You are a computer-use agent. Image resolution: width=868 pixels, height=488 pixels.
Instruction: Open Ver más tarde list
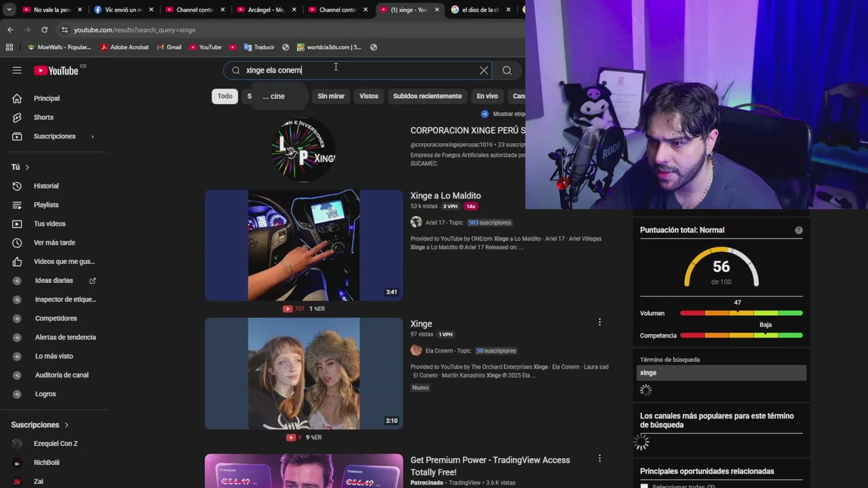click(x=54, y=243)
